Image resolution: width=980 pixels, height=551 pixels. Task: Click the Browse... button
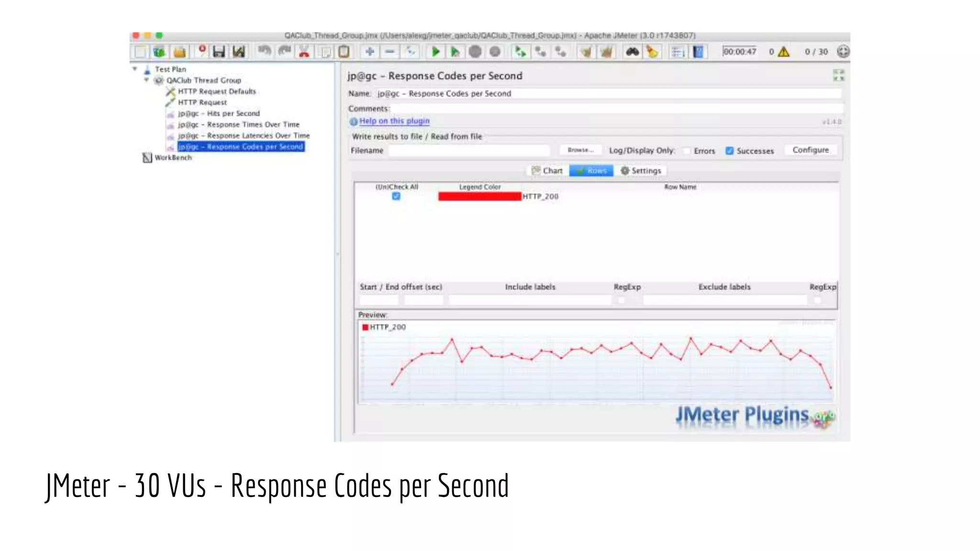pos(580,150)
